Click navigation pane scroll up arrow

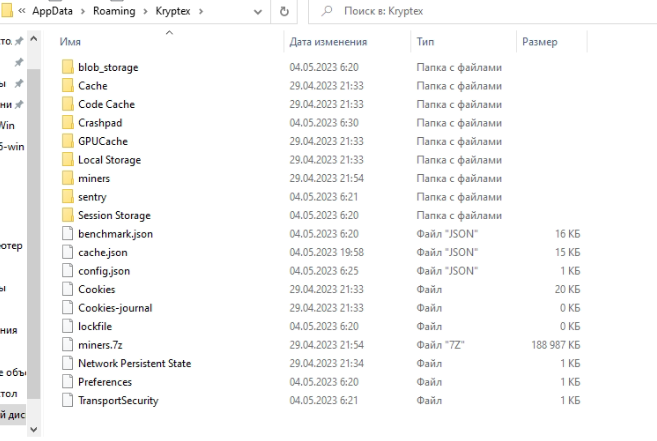[x=34, y=39]
